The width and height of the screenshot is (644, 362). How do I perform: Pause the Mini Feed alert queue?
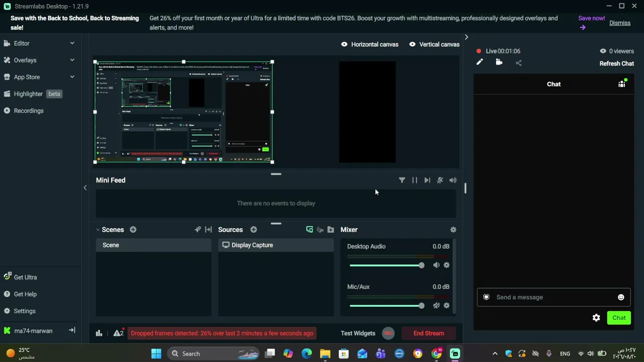[x=415, y=180]
